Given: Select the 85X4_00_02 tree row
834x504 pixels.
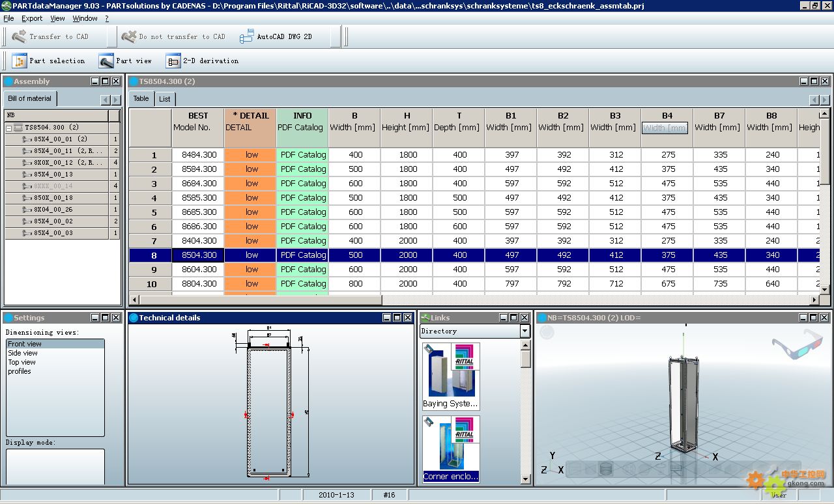Looking at the screenshot, I should (63, 221).
